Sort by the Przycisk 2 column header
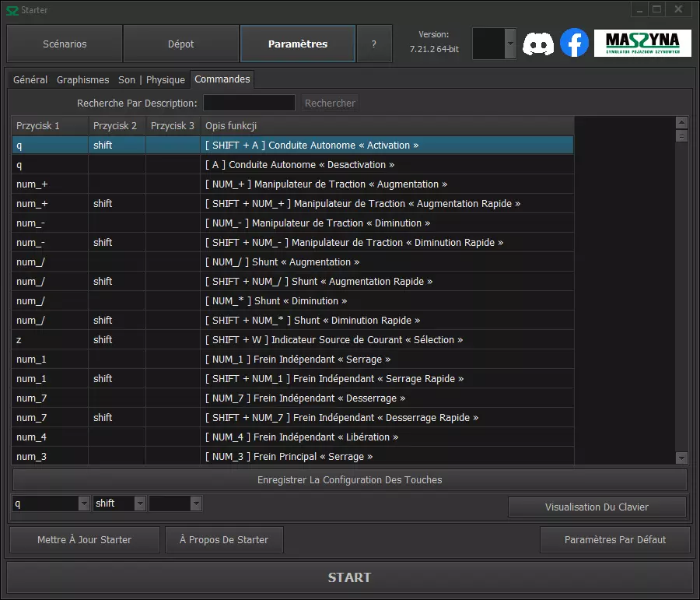Screen dimensions: 700x600 click(x=117, y=126)
